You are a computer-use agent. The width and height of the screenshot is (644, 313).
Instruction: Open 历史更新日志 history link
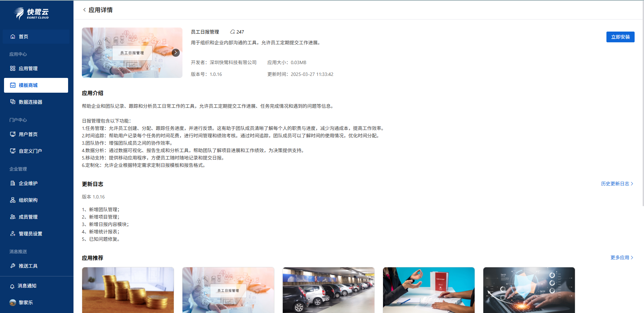616,184
